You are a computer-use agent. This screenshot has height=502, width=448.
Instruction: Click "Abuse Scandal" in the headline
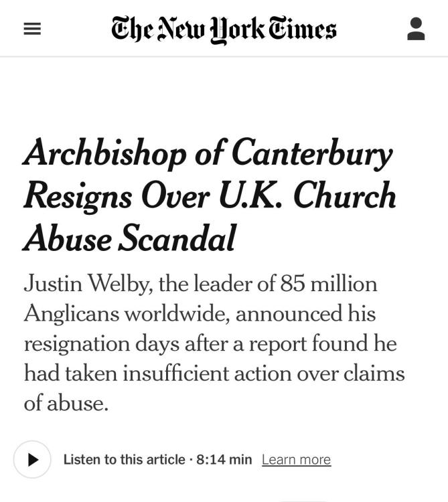click(129, 238)
